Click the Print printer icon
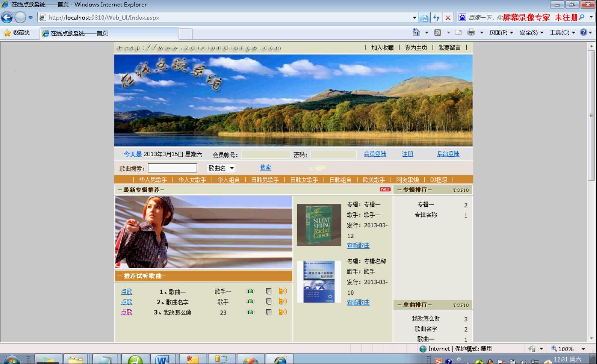The height and width of the screenshot is (364, 597). click(x=471, y=32)
